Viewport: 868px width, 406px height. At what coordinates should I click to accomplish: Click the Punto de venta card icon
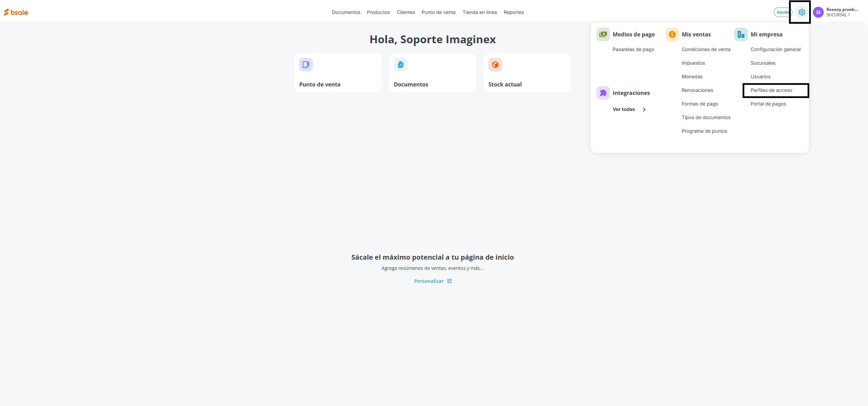[x=306, y=65]
